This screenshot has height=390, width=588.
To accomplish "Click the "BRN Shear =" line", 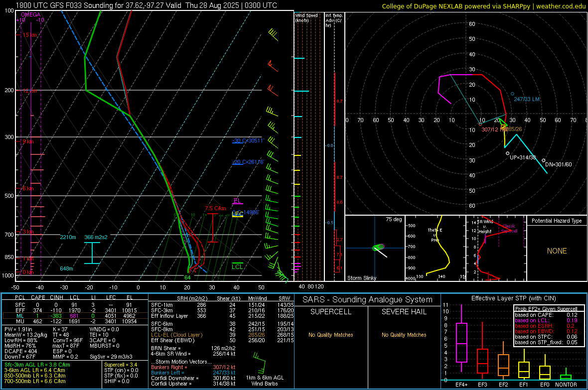I will pos(193,348).
